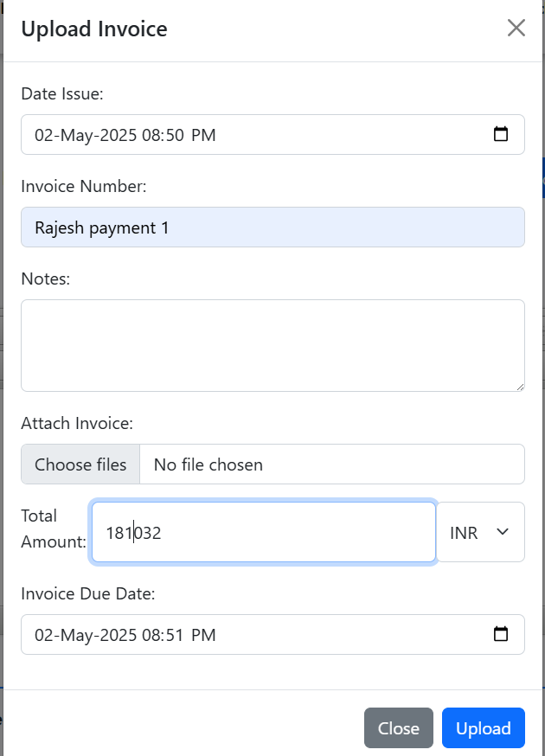Click the No file chosen area
This screenshot has height=756, width=545.
[332, 464]
